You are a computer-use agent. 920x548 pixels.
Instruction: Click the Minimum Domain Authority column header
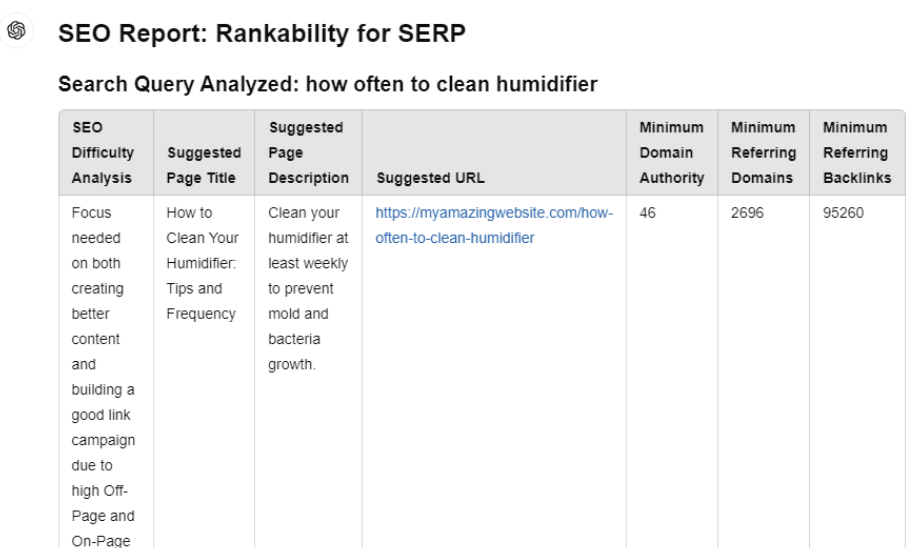[671, 153]
